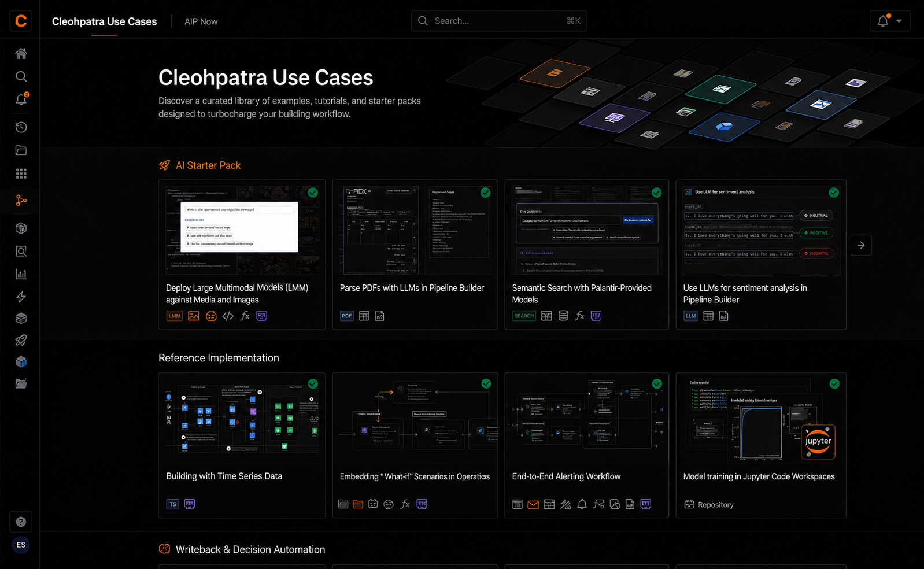Open the blue cube icon in sidebar
The width and height of the screenshot is (924, 569).
coord(21,362)
